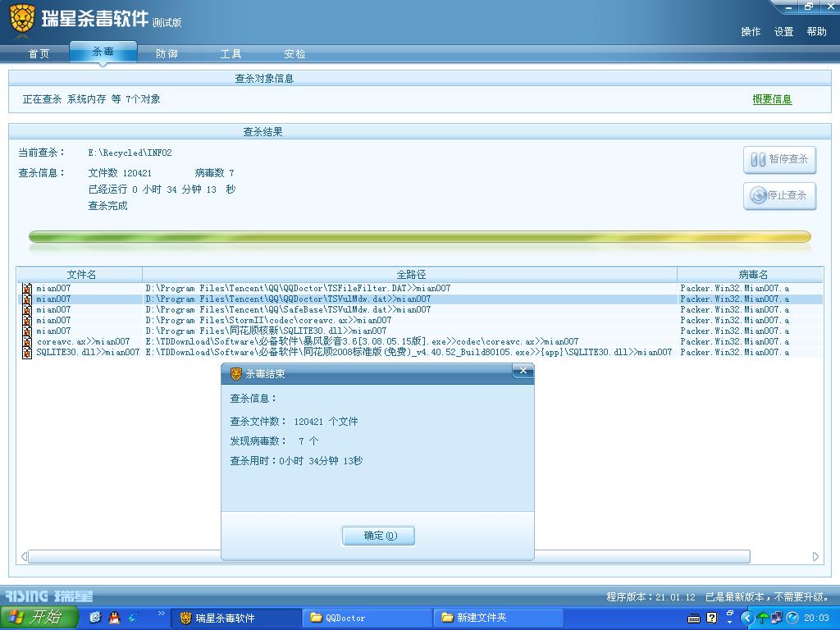The image size is (840, 630).
Task: Click taskbar clock 20:03
Action: [816, 619]
